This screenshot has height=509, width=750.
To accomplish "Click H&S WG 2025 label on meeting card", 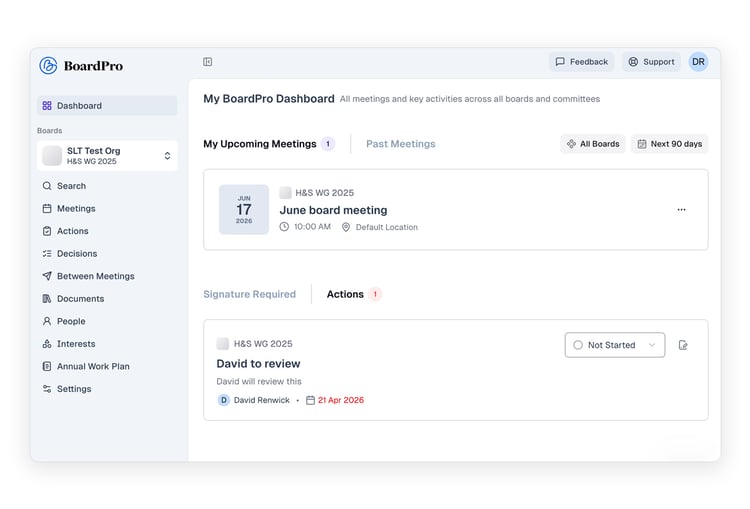I will click(x=325, y=193).
